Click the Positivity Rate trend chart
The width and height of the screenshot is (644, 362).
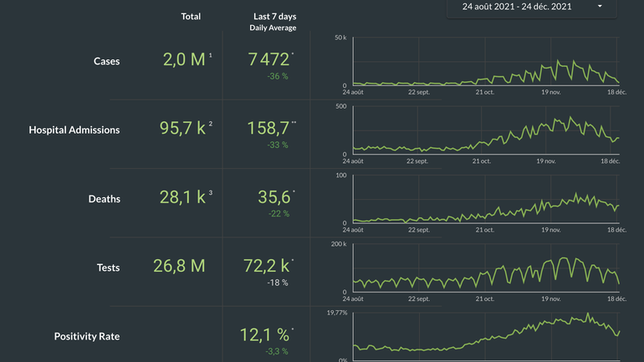coord(487,336)
